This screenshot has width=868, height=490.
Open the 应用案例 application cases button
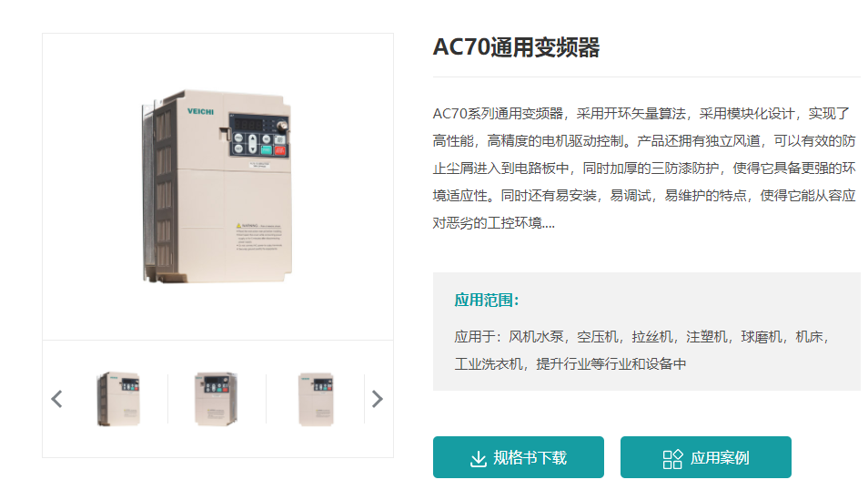(706, 457)
